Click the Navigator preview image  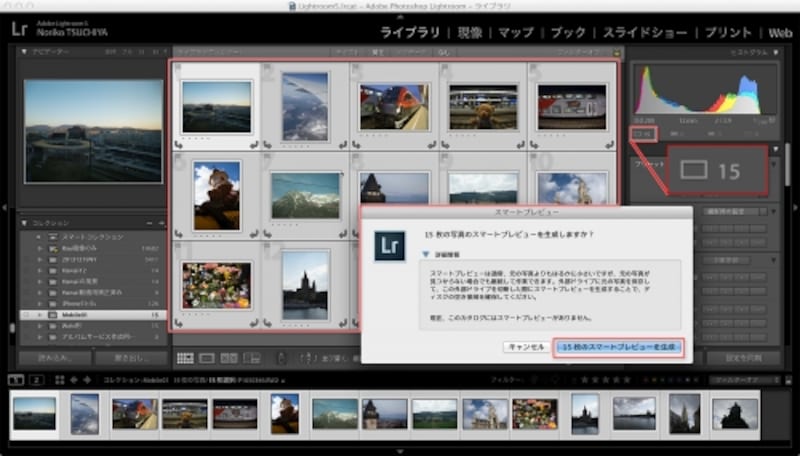pyautogui.click(x=93, y=131)
